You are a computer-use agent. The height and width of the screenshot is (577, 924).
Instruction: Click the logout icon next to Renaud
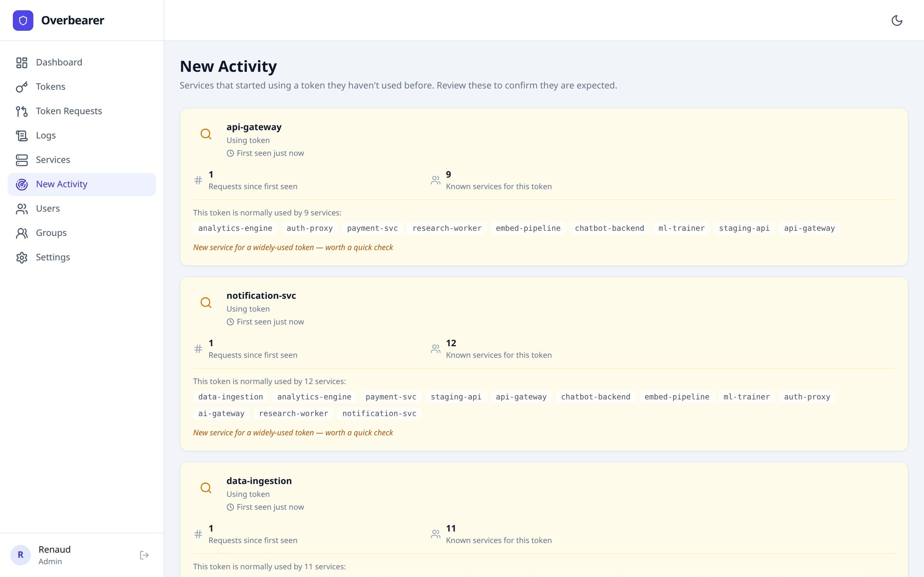(x=144, y=555)
